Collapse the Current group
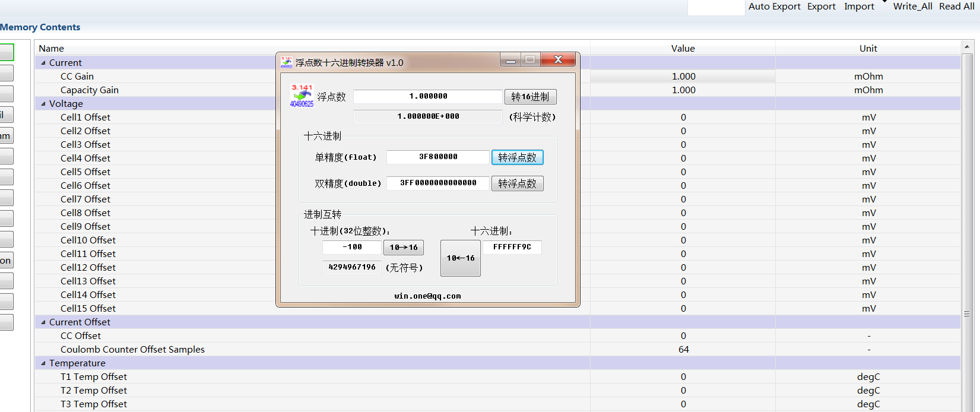 click(x=43, y=63)
